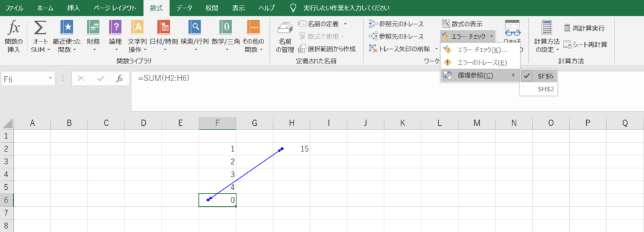Image resolution: width=644 pixels, height=232 pixels.
Task: Click 実行したい作業を入力してください search box
Action: click(347, 8)
